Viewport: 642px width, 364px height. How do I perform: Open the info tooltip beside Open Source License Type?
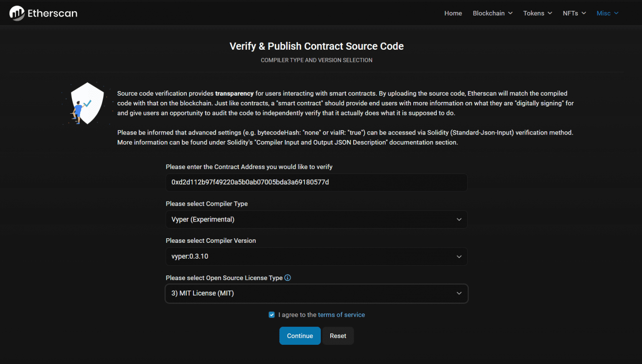click(x=288, y=277)
